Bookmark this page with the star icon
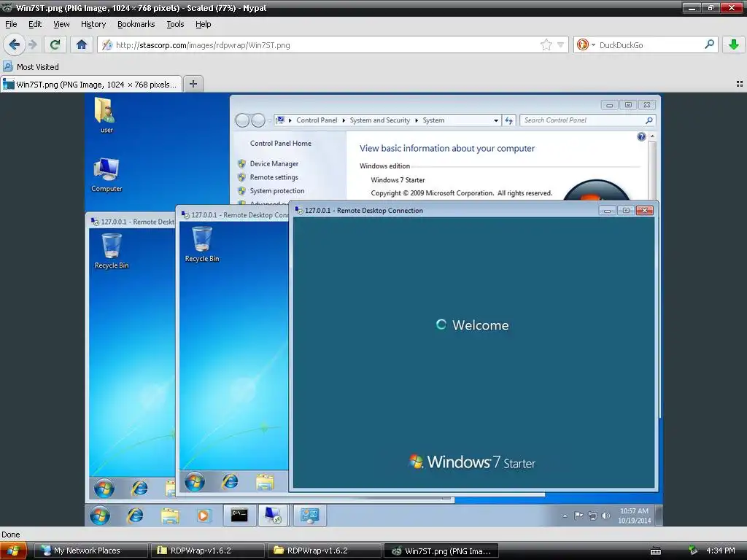This screenshot has height=560, width=747. tap(546, 45)
